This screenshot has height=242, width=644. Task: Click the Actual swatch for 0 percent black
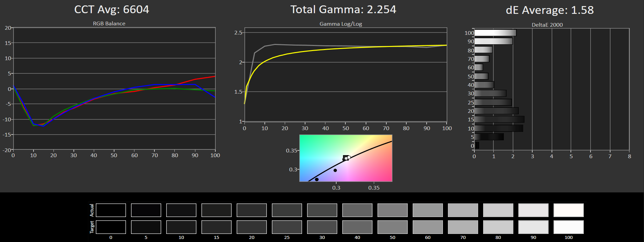(111, 210)
